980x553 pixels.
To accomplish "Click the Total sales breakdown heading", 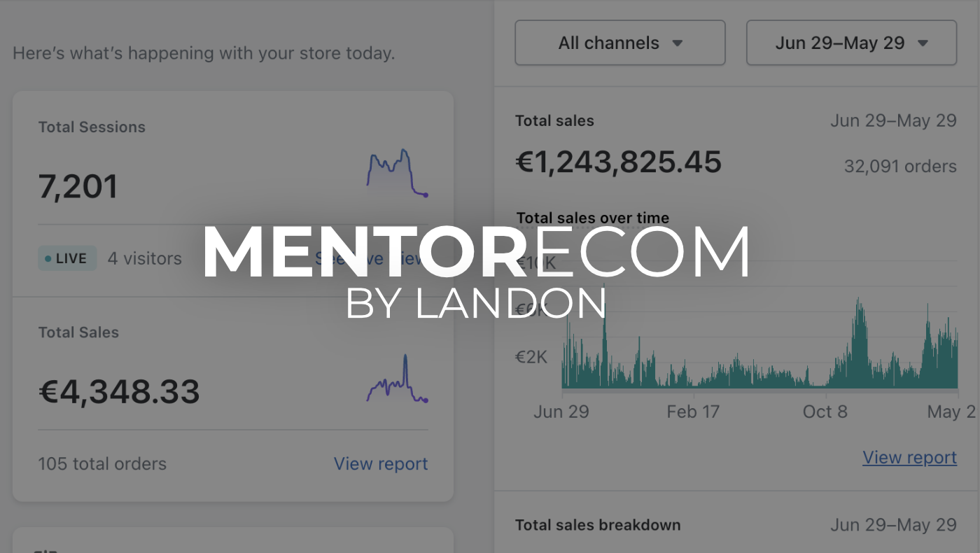I will point(597,525).
